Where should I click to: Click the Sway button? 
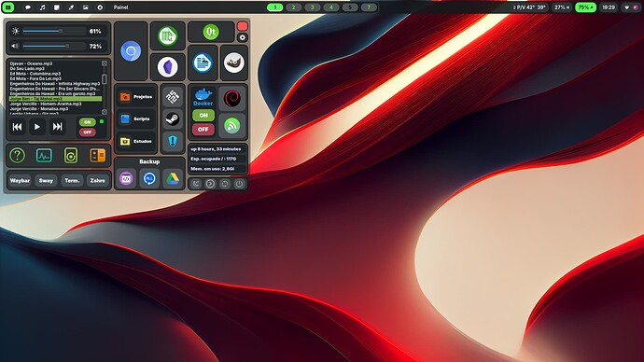46,181
